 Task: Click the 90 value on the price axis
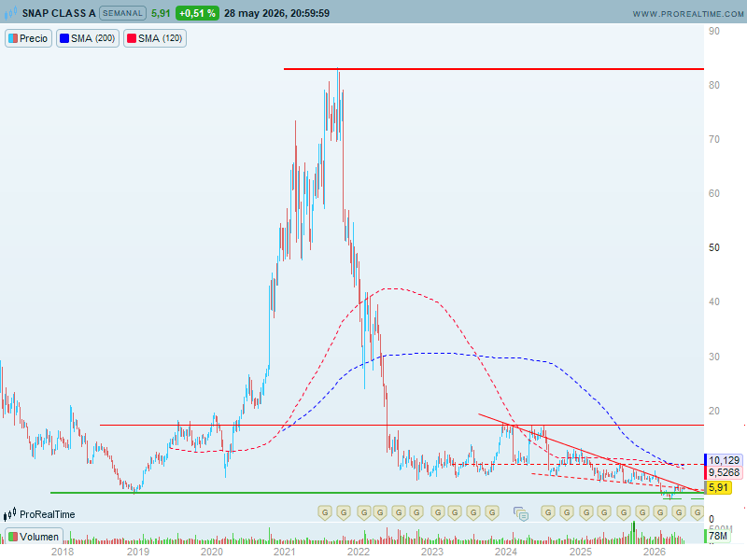(x=714, y=31)
